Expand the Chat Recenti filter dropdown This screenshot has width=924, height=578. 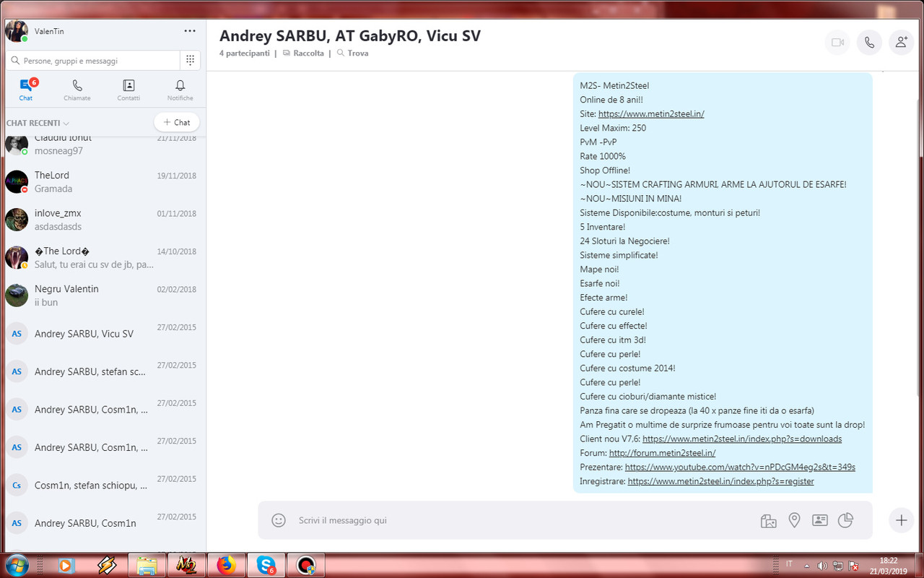click(x=38, y=123)
